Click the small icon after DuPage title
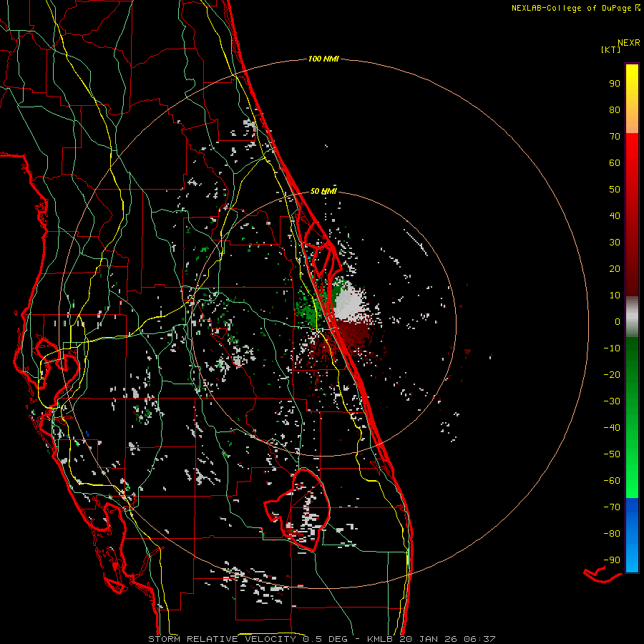 tap(638, 8)
